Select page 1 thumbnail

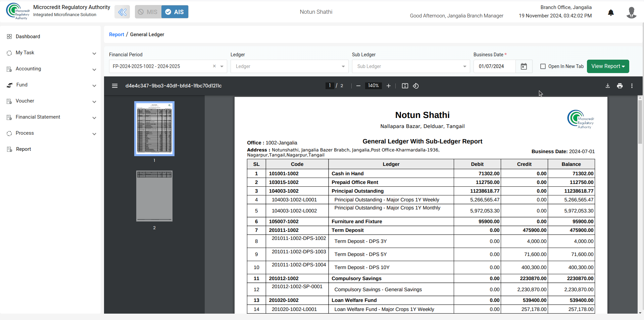point(154,129)
